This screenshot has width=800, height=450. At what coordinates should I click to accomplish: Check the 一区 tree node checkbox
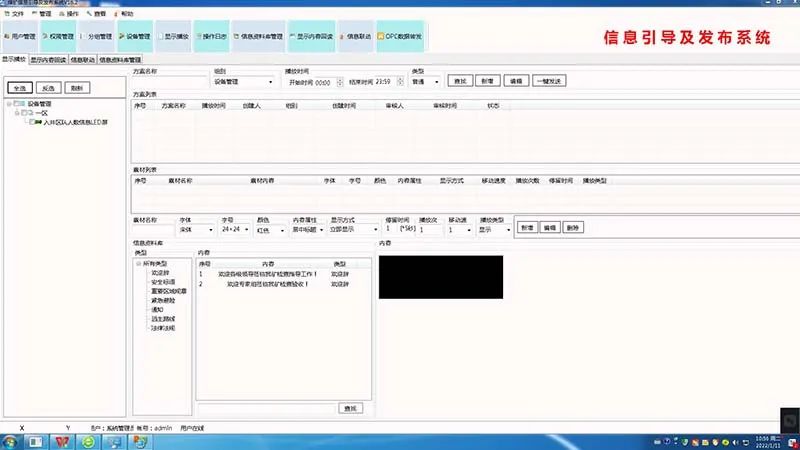point(25,113)
